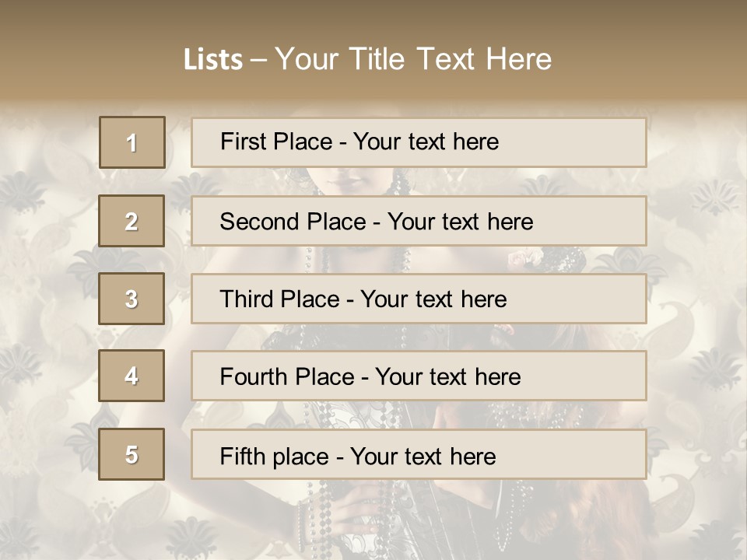Click the word Fifth in list
This screenshot has width=747, height=560.
coord(242,456)
